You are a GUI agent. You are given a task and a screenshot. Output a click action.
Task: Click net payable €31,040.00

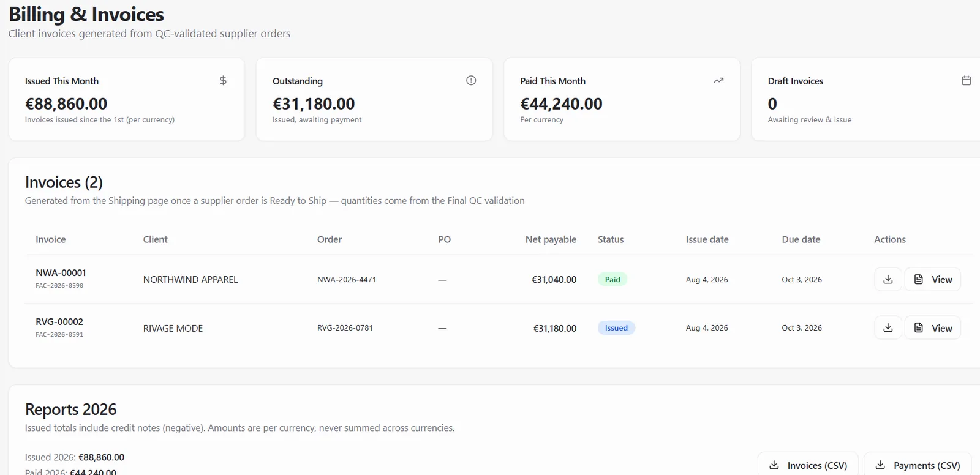pyautogui.click(x=554, y=279)
